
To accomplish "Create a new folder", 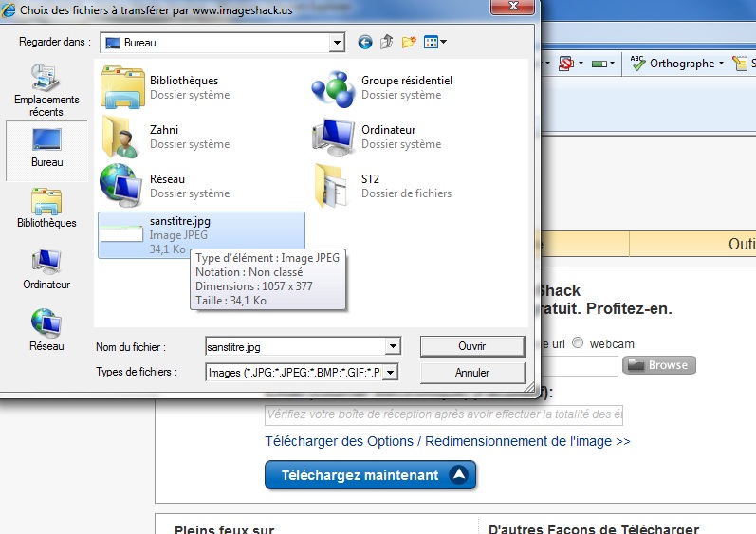I will (409, 42).
